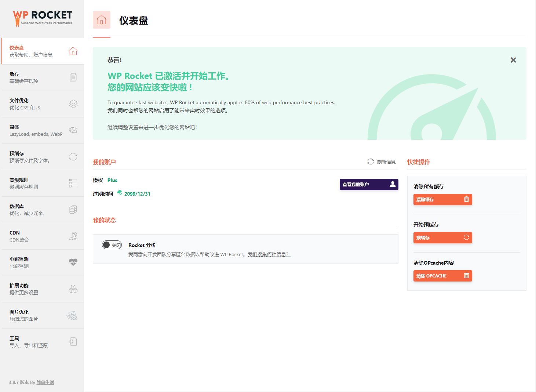Click the camera icon next to 媒体
536x392 pixels.
tap(73, 130)
